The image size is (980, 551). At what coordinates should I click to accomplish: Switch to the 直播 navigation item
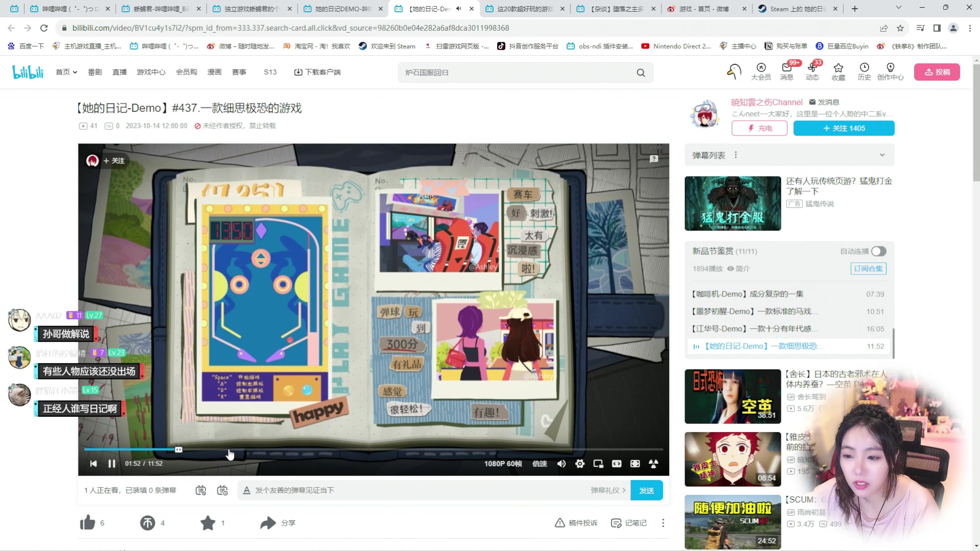click(x=119, y=72)
